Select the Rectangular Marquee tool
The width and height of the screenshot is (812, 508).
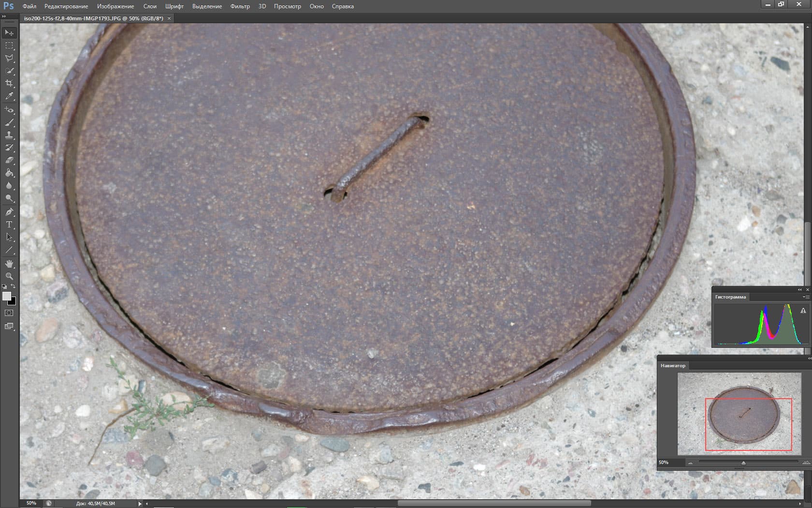[x=9, y=45]
